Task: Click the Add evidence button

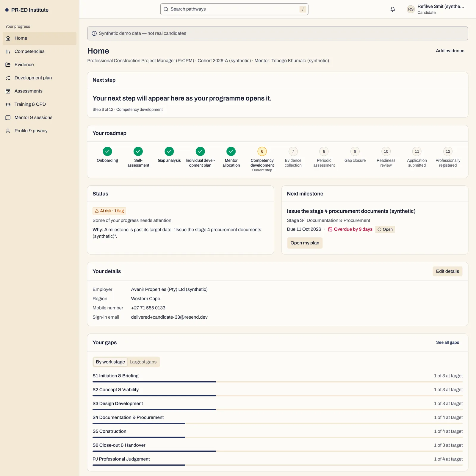Action: [x=450, y=51]
